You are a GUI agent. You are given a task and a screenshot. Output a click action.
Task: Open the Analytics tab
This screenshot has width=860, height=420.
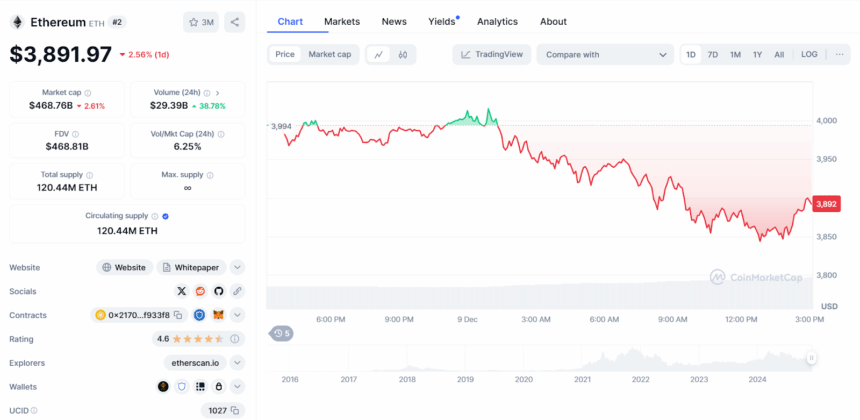point(497,21)
